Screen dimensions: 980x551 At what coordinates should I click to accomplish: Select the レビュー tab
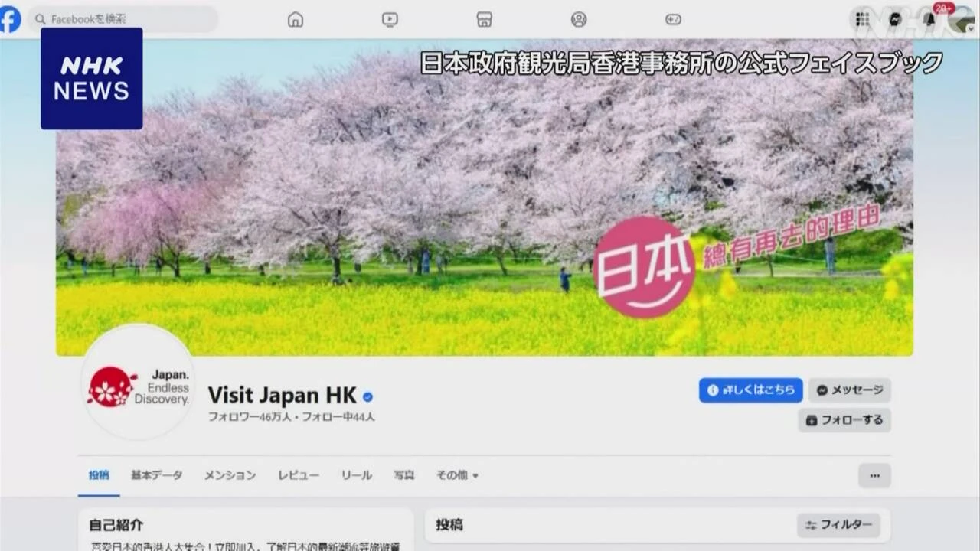tap(299, 475)
